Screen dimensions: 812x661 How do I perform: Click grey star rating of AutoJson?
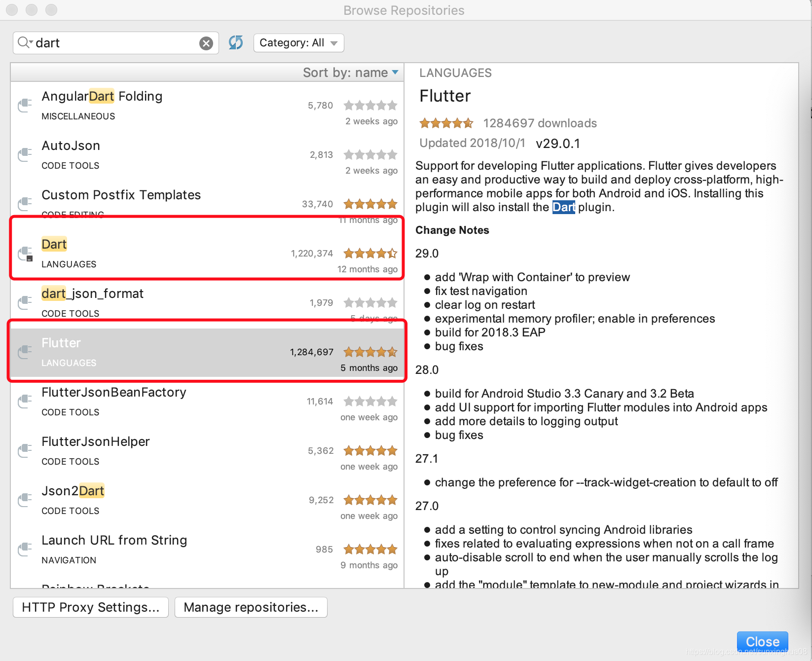coord(370,155)
